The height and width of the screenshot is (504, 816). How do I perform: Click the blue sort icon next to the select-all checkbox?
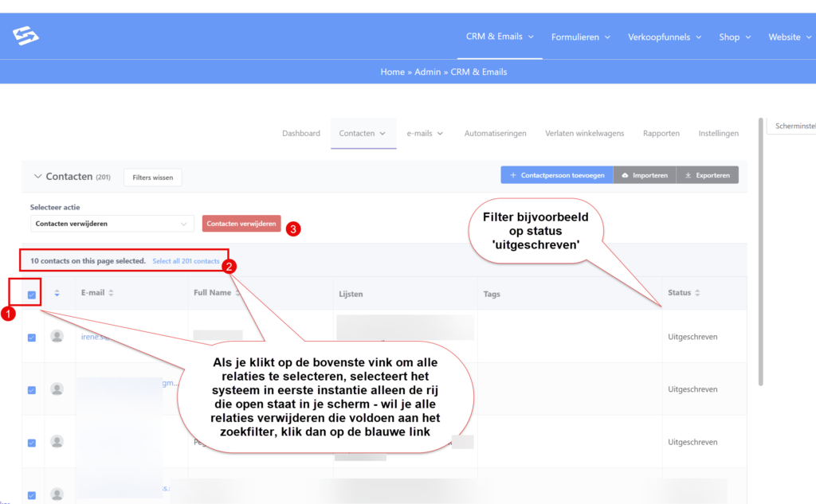pyautogui.click(x=57, y=294)
